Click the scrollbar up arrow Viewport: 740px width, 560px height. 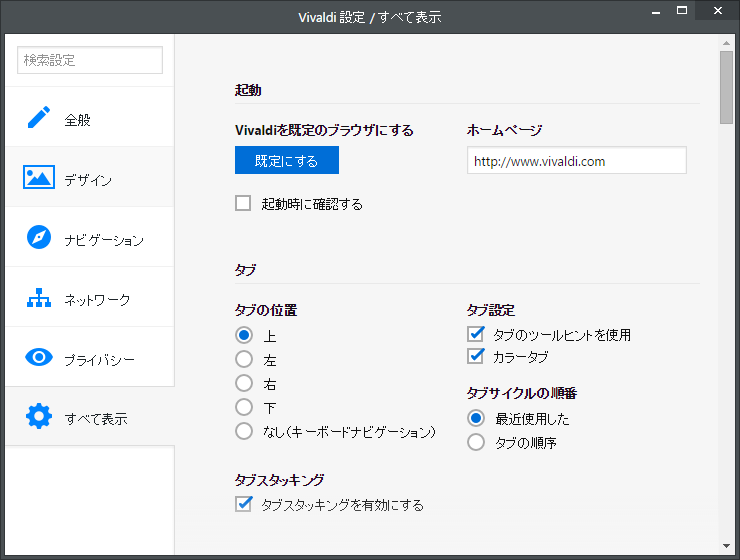(726, 43)
